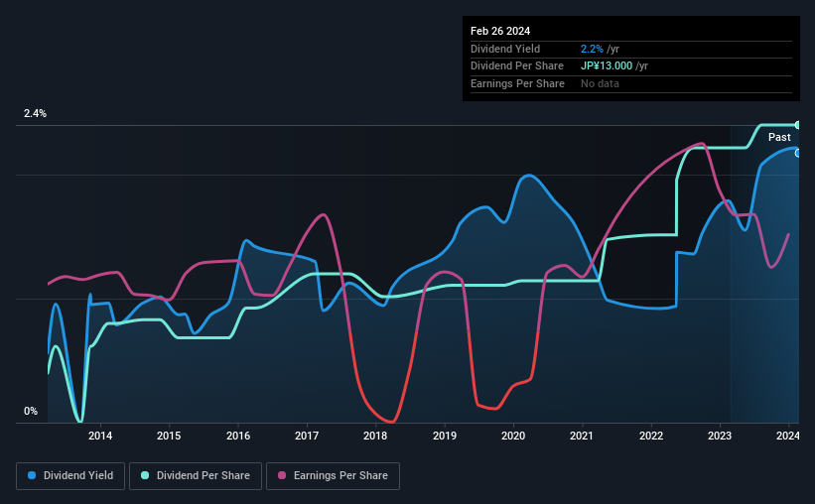Click the JP¥13.000 dividend per share value
This screenshot has width=815, height=504.
tap(607, 66)
